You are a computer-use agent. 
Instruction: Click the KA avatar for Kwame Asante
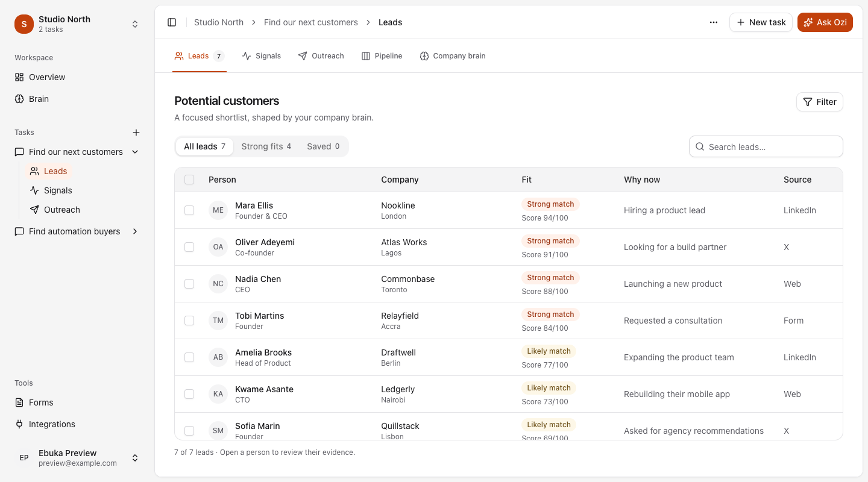pyautogui.click(x=218, y=394)
